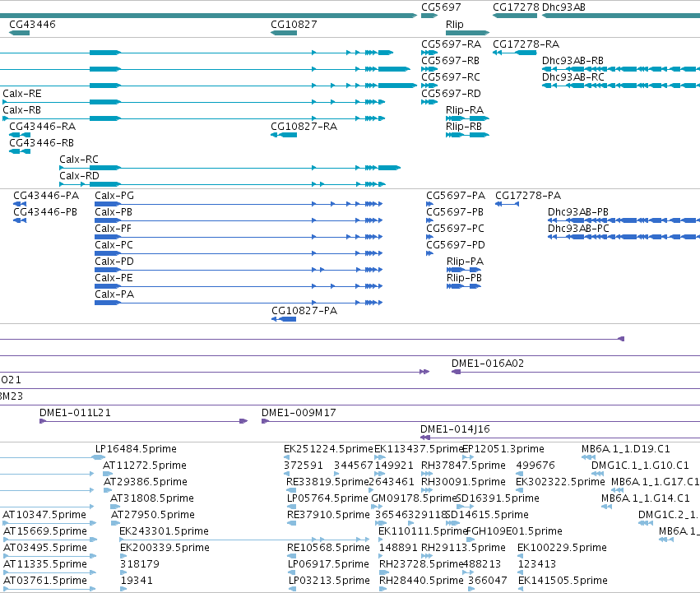Click EST label RE10568.5prime
The width and height of the screenshot is (700, 593).
pos(328,549)
